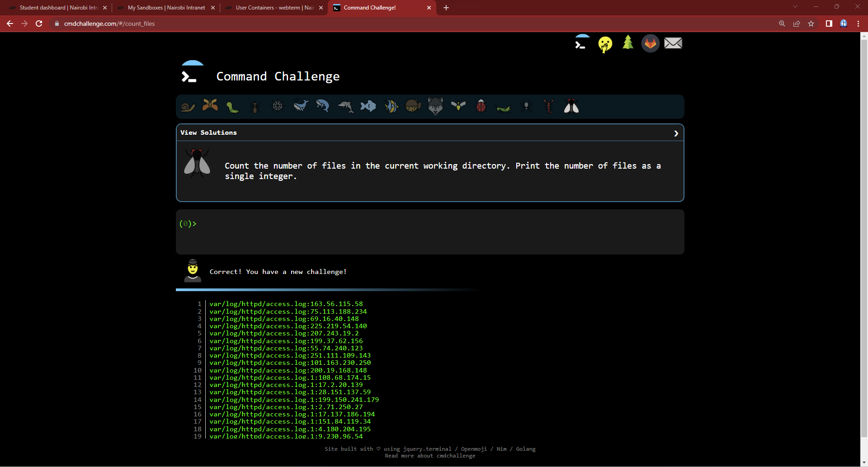Switch to the Command Challenge browser tab
Viewport: 868px width, 467px height.
tap(382, 8)
